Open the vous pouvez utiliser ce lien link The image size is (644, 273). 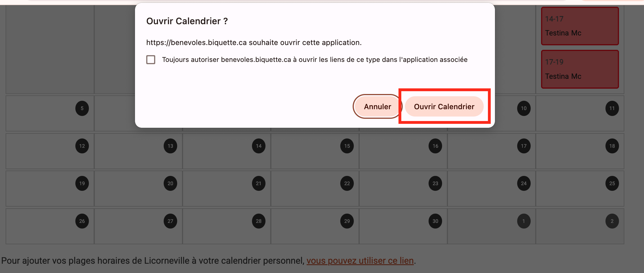(360, 260)
